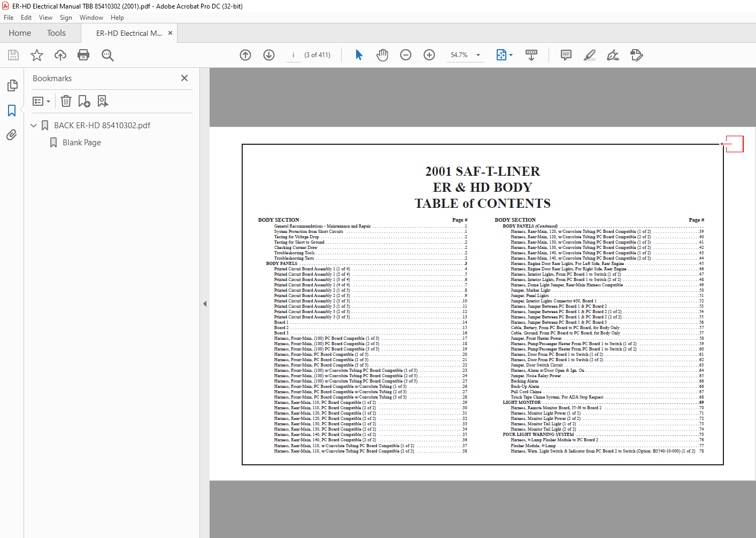Select the arrow Selection tool
This screenshot has height=538, width=756.
(359, 55)
